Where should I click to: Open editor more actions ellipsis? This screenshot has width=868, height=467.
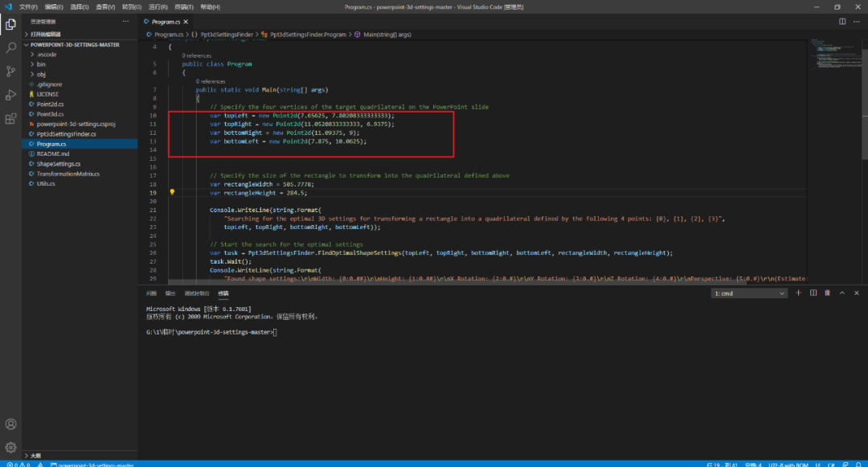pyautogui.click(x=857, y=22)
